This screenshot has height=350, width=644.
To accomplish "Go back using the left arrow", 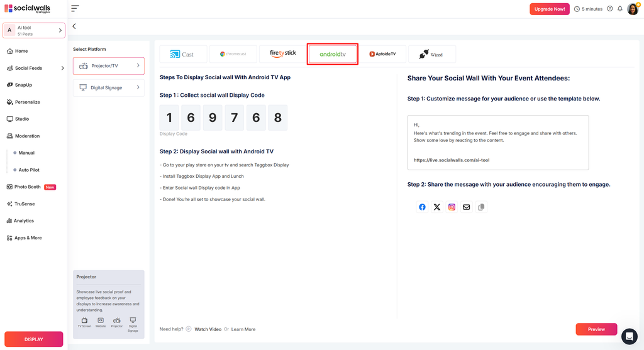I will (74, 26).
